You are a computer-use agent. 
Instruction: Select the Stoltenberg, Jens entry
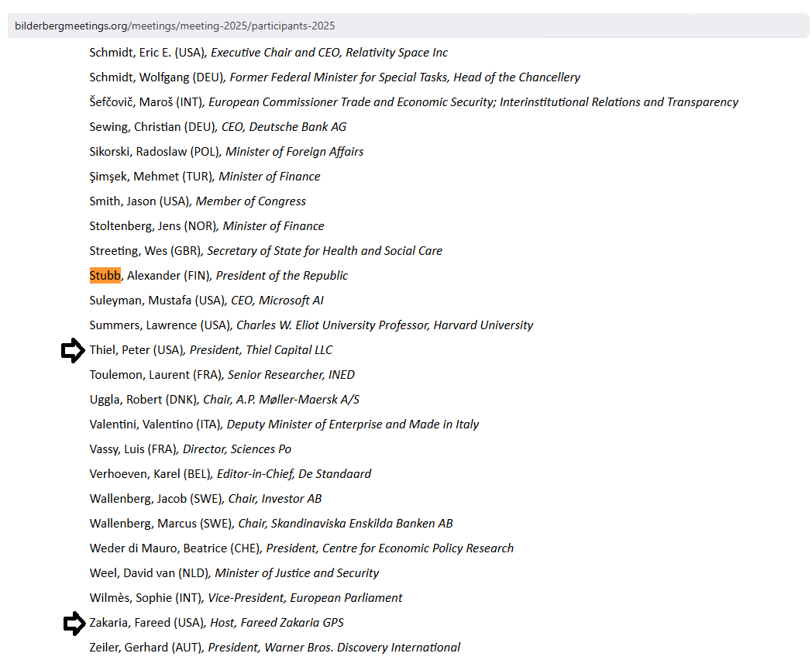(x=206, y=226)
